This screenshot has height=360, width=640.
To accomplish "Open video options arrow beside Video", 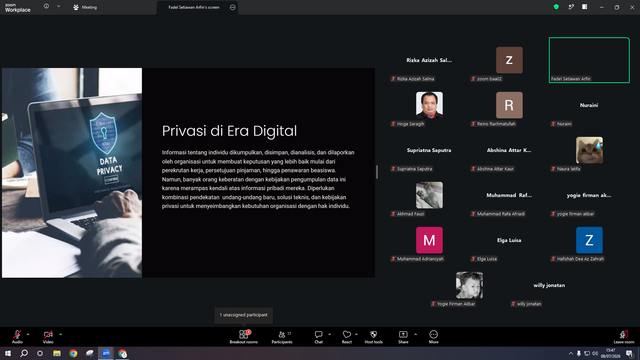I will click(60, 334).
